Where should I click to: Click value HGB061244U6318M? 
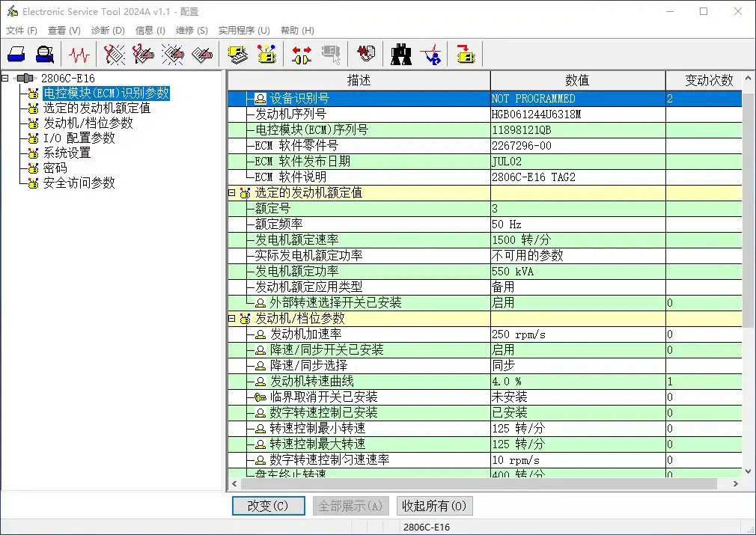click(x=536, y=114)
